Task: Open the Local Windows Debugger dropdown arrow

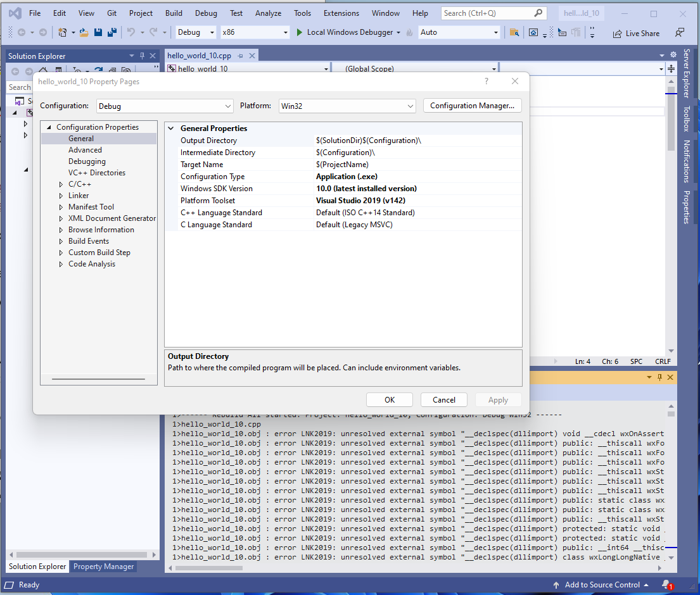Action: coord(398,32)
